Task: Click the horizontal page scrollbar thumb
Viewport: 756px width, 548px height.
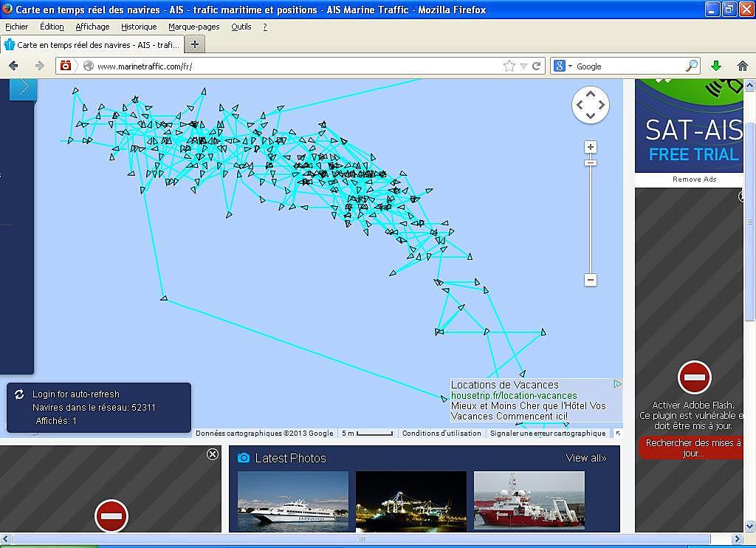Action: click(360, 538)
